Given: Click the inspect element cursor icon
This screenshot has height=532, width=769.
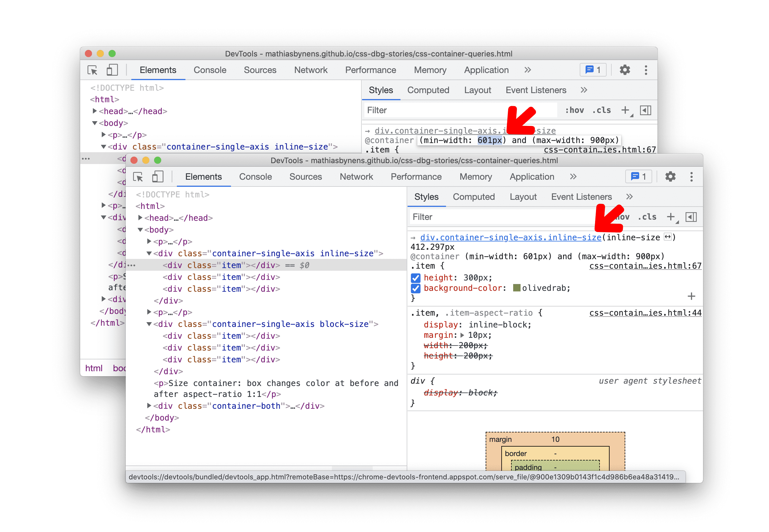Looking at the screenshot, I should [92, 71].
